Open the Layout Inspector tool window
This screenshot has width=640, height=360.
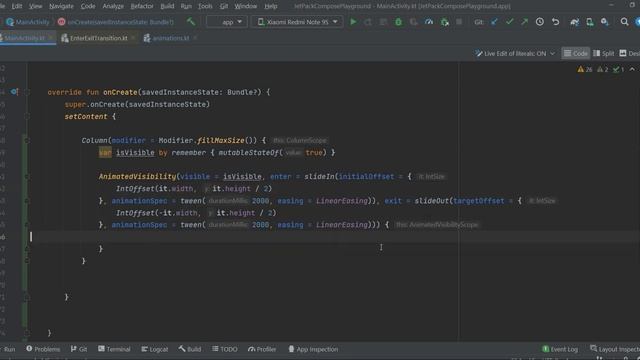615,349
